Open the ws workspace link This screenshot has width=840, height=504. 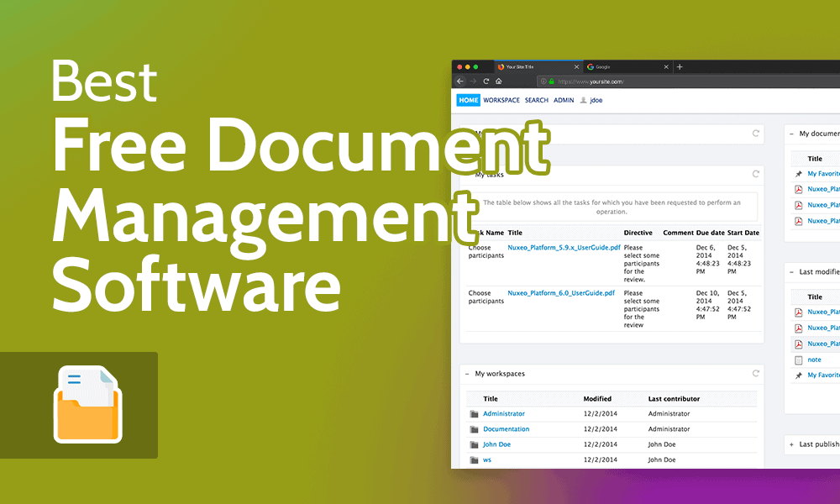click(487, 460)
